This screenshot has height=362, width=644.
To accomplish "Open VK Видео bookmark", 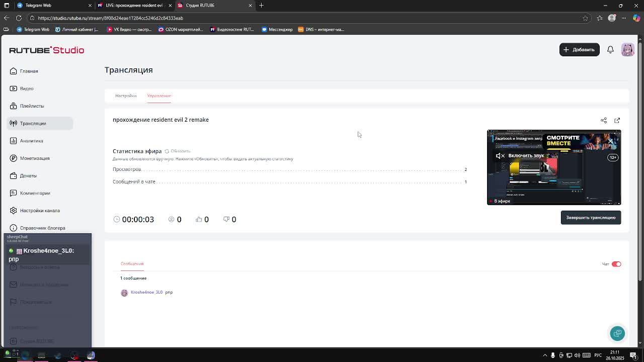I will tap(129, 29).
